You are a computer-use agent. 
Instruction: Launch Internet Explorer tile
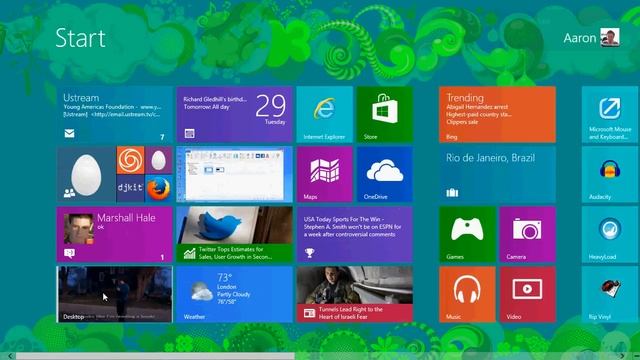324,114
